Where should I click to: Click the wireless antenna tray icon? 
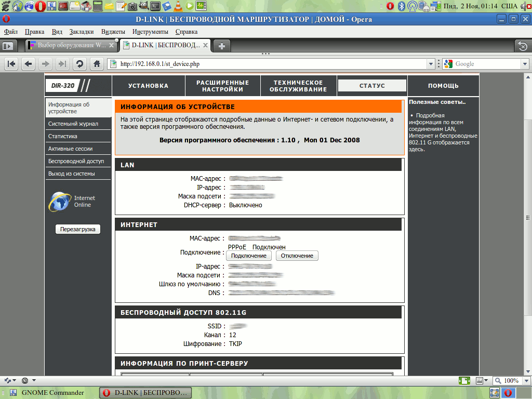click(412, 6)
